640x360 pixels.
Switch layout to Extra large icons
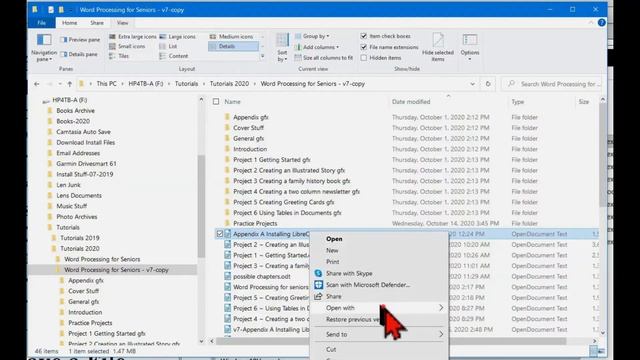click(133, 37)
